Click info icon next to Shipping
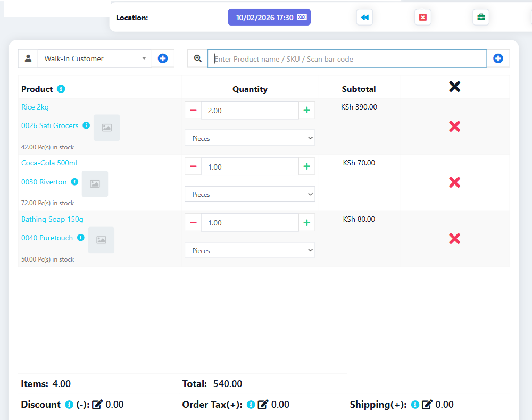 point(415,405)
